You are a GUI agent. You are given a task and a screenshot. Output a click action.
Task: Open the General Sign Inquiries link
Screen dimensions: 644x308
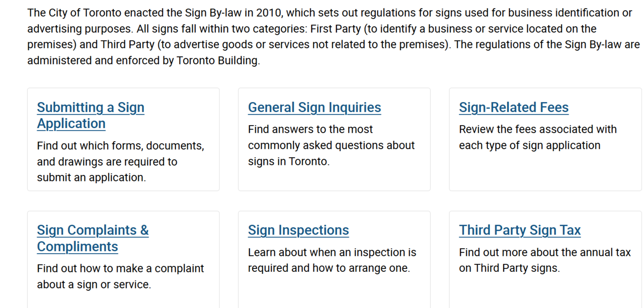pyautogui.click(x=314, y=108)
